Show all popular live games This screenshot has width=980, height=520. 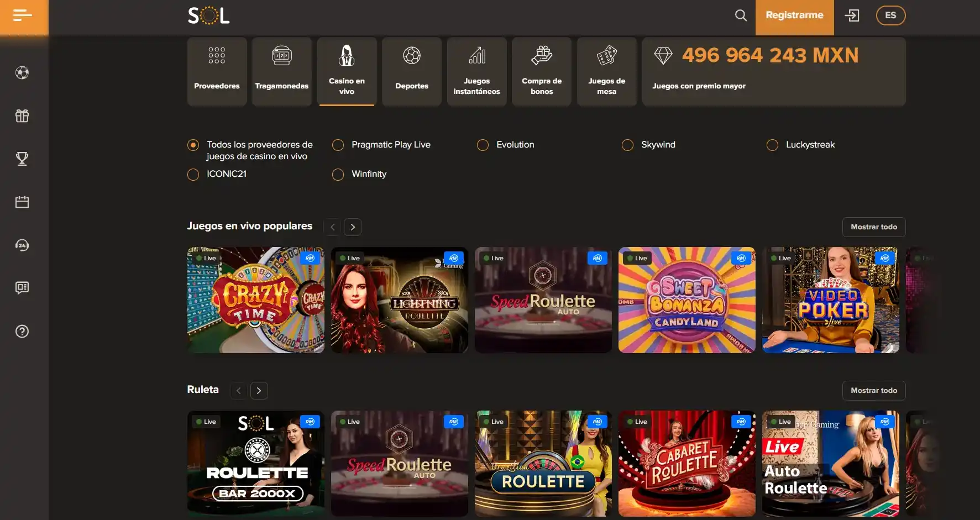click(x=874, y=227)
